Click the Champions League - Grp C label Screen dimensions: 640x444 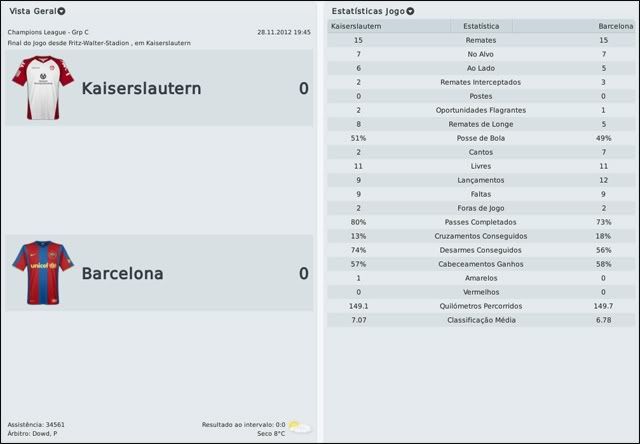pyautogui.click(x=48, y=32)
